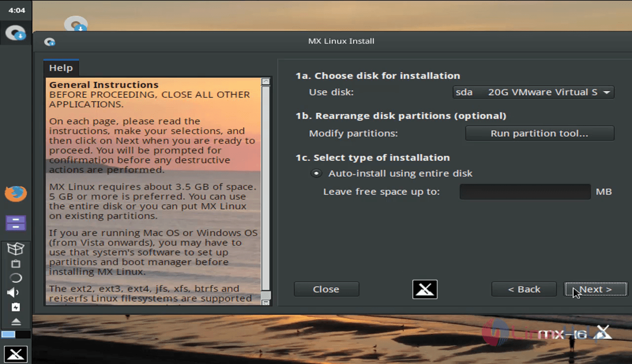Screen dimensions: 632x364
Task: Click the Close button
Action: 326,290
